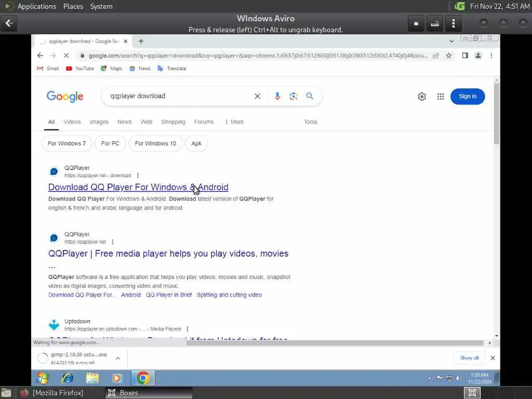Click the share icon in address bar
This screenshot has width=532, height=399.
click(436, 56)
